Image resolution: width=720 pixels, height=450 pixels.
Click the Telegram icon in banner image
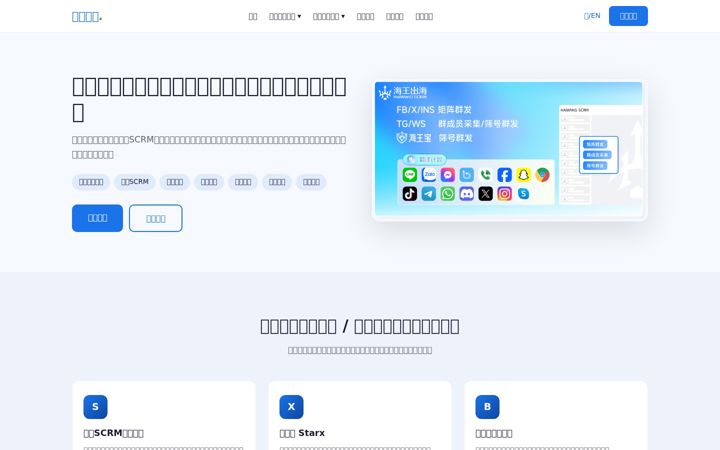point(429,194)
